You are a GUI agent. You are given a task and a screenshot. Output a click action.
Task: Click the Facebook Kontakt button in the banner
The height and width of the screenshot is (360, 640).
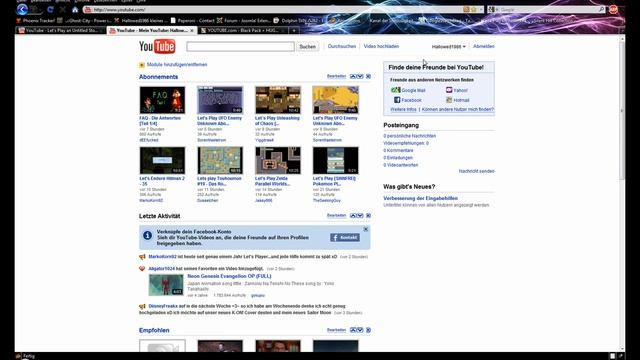[x=345, y=238]
